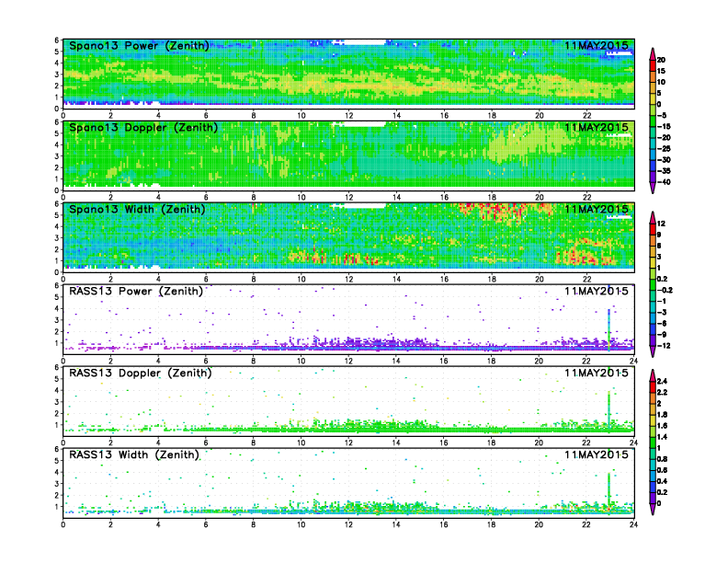Image resolution: width=728 pixels, height=563 pixels.
Task: Click the 2.4 label on the bottom colorbar
Action: pyautogui.click(x=662, y=381)
